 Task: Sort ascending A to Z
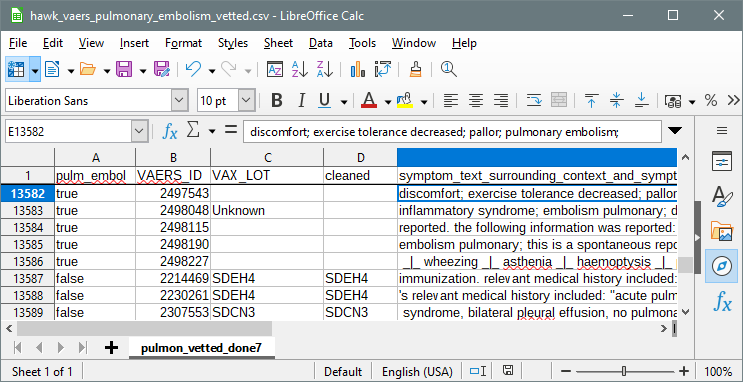299,70
